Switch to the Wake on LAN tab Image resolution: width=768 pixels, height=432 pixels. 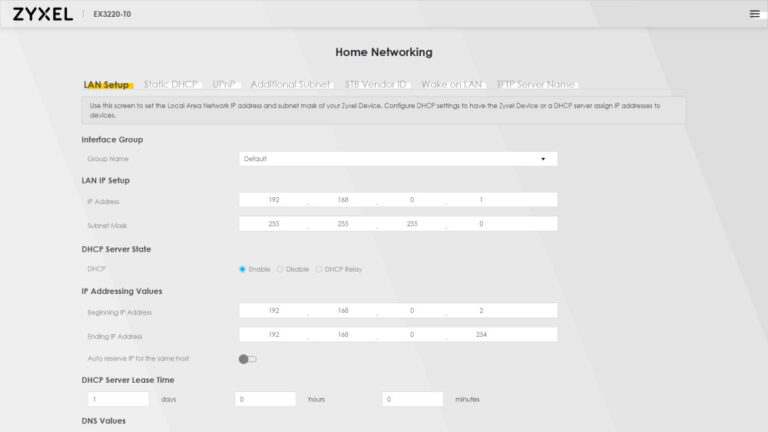pyautogui.click(x=452, y=84)
